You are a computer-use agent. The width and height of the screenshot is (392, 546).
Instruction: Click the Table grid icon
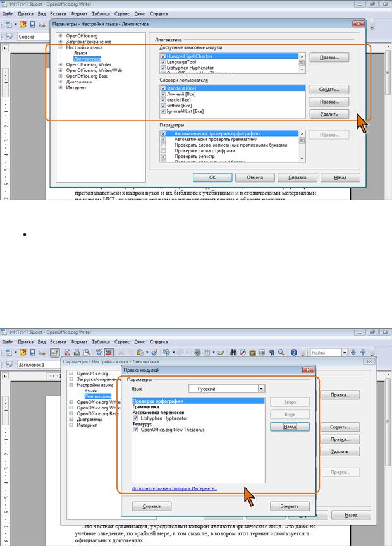[x=207, y=353]
